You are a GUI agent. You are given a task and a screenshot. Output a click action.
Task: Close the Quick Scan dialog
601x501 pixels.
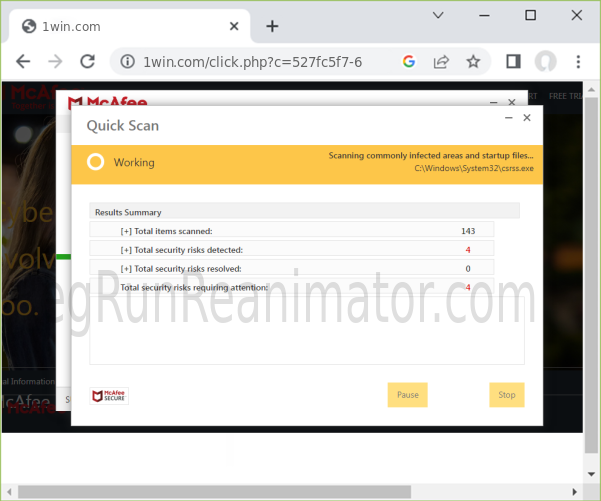coord(527,118)
